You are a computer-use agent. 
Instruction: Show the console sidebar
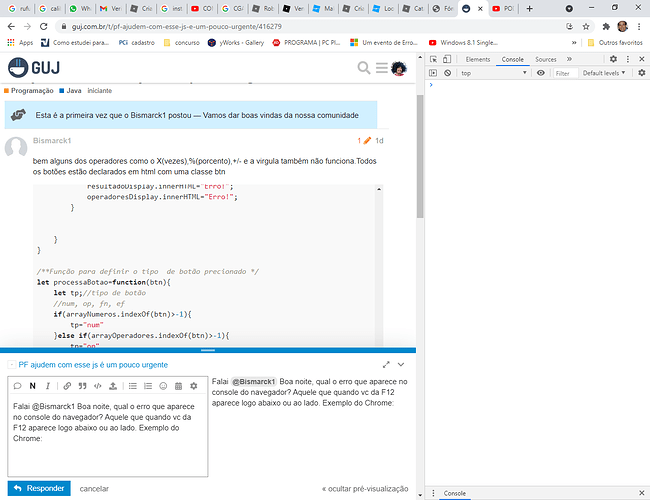[x=433, y=73]
